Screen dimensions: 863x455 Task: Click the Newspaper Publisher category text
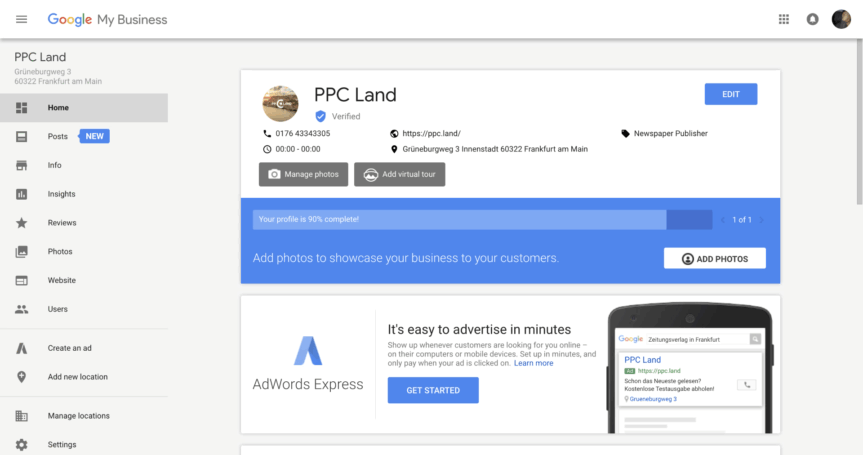[670, 134]
